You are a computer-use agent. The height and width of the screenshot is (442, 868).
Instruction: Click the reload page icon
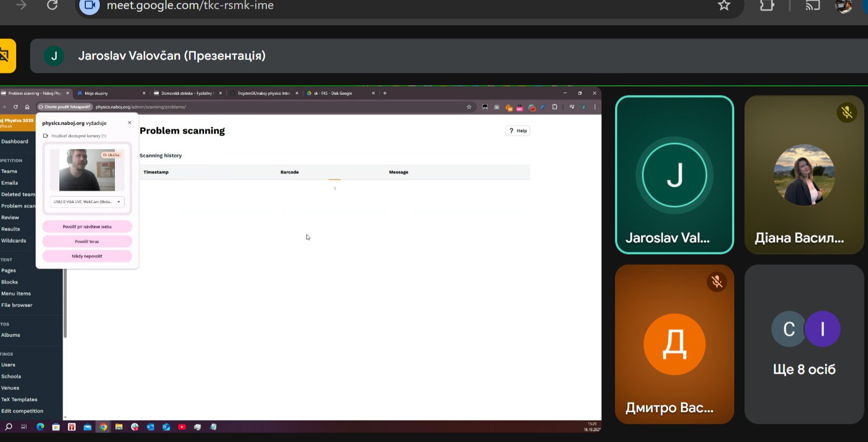point(52,5)
